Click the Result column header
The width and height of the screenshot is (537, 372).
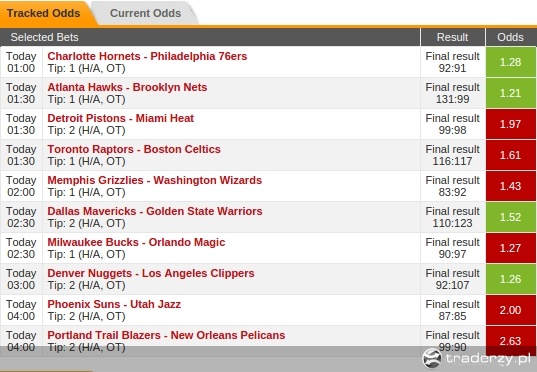[452, 37]
